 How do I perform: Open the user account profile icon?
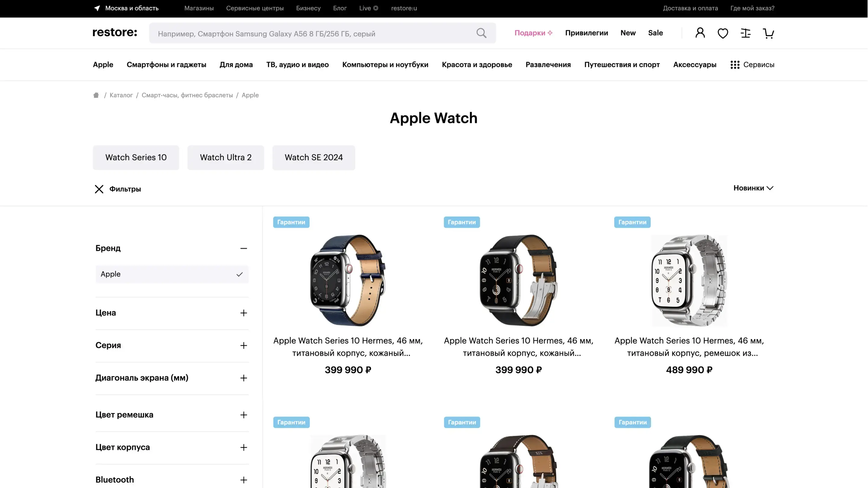(x=700, y=33)
